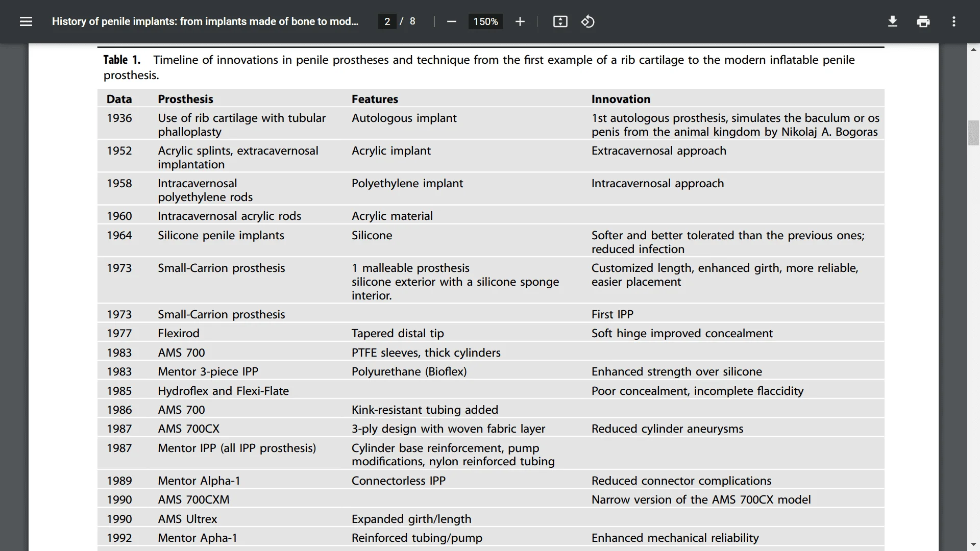Click 'First IPP' cell

coord(612,314)
